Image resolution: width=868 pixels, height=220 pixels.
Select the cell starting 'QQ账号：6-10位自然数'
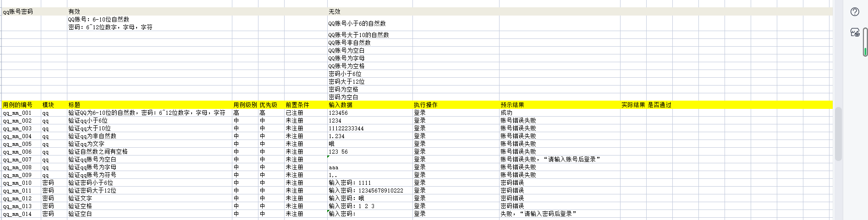click(149, 23)
